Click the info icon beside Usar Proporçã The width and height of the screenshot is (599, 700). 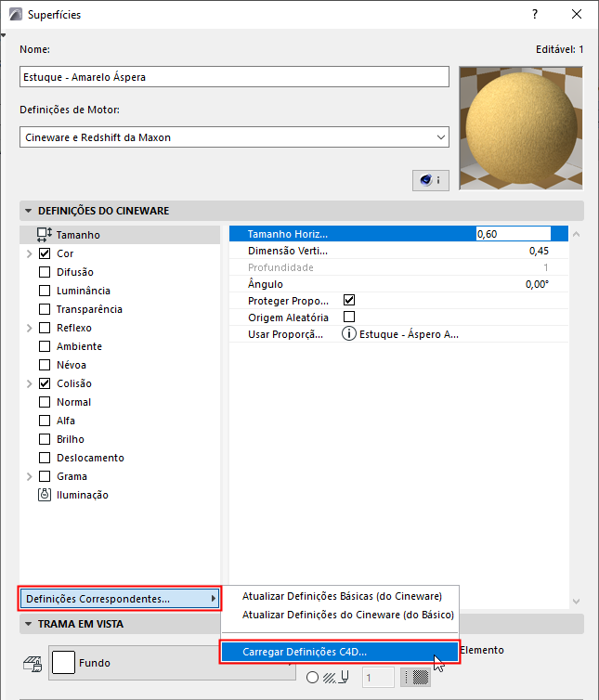[348, 334]
